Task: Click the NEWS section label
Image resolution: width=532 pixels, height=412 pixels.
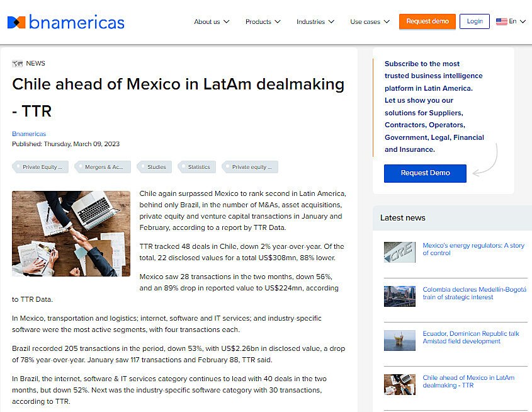Action: 36,64
